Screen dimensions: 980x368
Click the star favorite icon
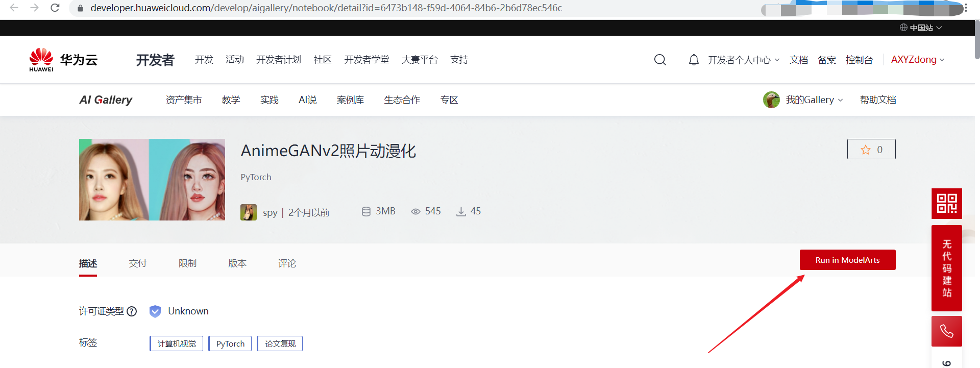(866, 150)
